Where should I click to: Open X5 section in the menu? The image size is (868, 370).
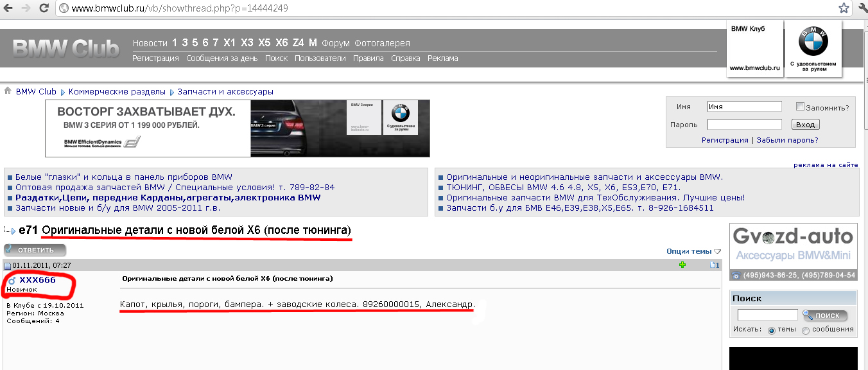pos(265,43)
